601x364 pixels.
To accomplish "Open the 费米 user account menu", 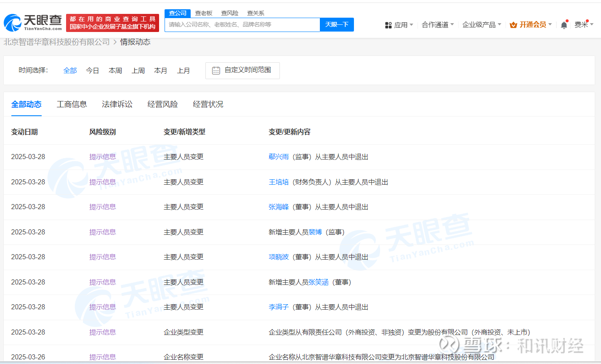I will pos(583,25).
